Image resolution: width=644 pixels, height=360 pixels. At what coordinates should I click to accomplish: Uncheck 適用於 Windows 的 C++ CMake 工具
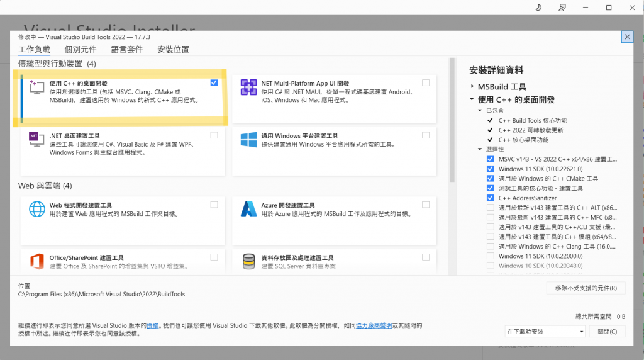491,178
